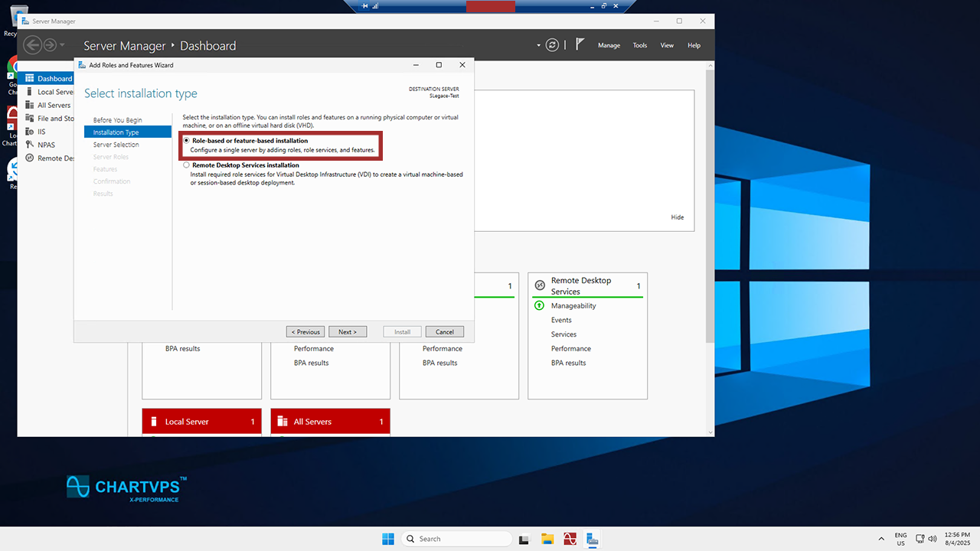
Task: Select Remote Desktop Services installation option
Action: (x=187, y=165)
